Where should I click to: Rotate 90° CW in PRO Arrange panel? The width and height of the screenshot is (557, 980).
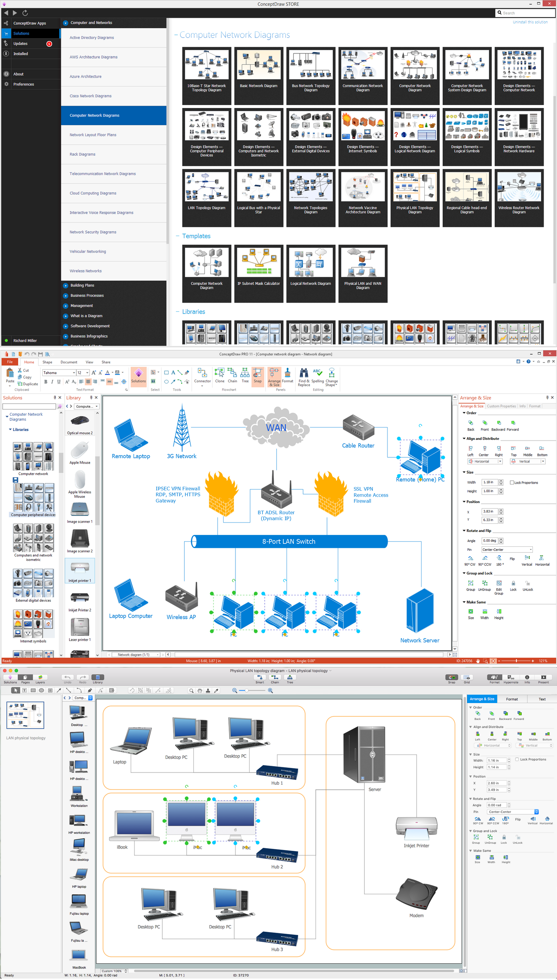tap(470, 561)
